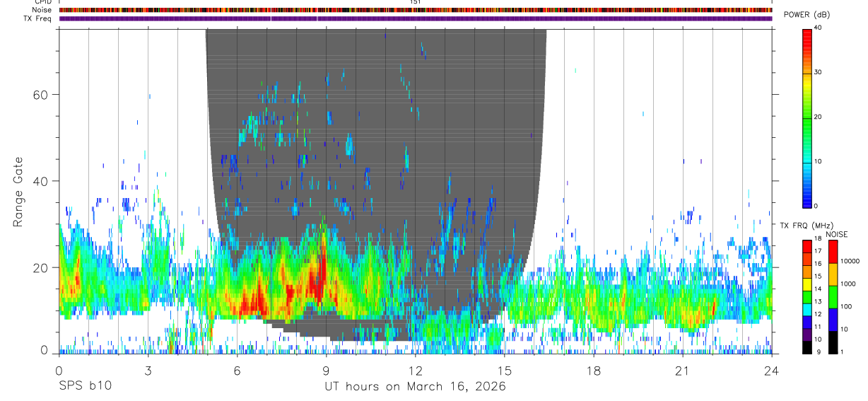The height and width of the screenshot is (401, 868).
Task: Click 'UT hours on March 16, 2026' label
Action: click(415, 386)
